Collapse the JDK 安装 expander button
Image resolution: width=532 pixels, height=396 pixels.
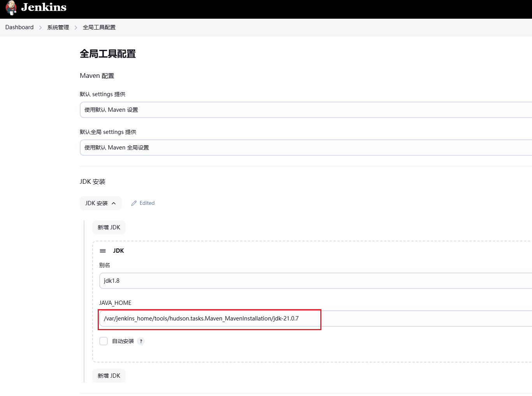pos(101,203)
